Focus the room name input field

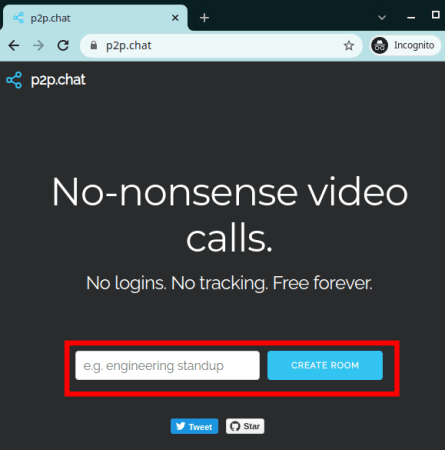click(167, 365)
